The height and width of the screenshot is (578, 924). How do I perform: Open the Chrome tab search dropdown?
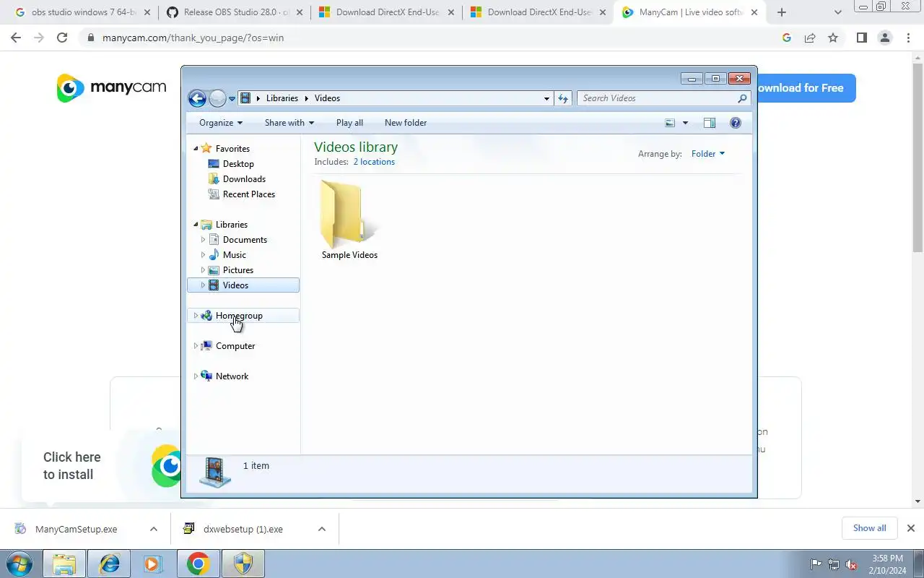(837, 12)
